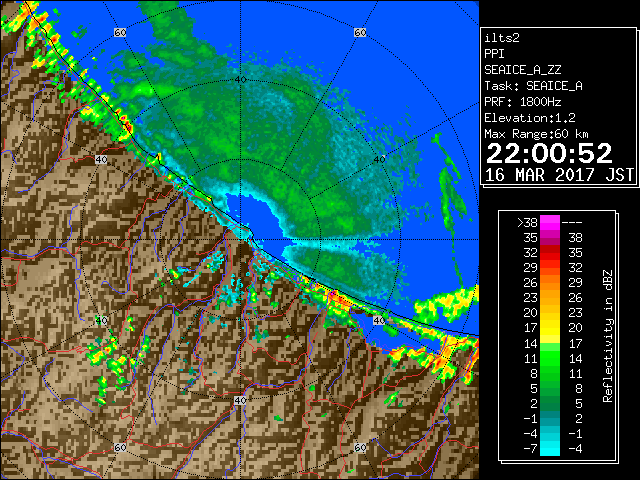Click the '-7' label at legend bottom
This screenshot has width=640, height=480.
click(x=530, y=449)
